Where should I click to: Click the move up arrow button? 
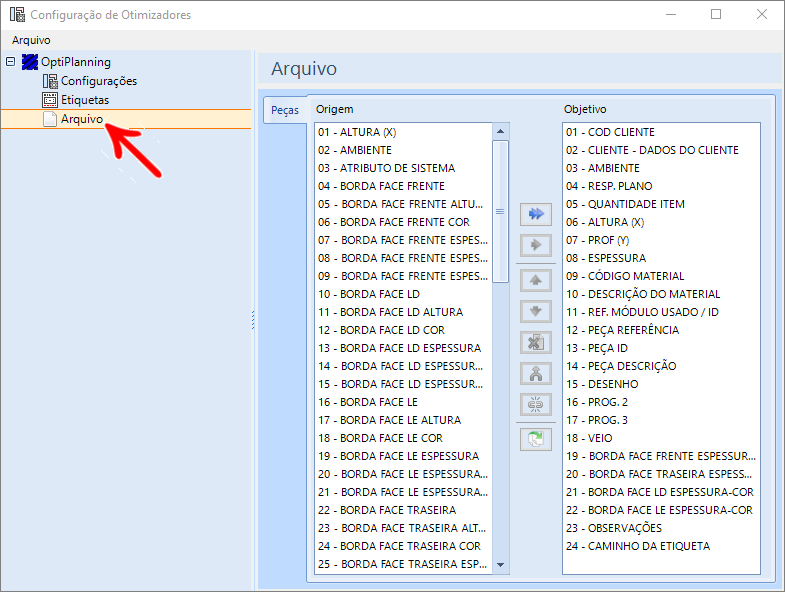point(536,280)
